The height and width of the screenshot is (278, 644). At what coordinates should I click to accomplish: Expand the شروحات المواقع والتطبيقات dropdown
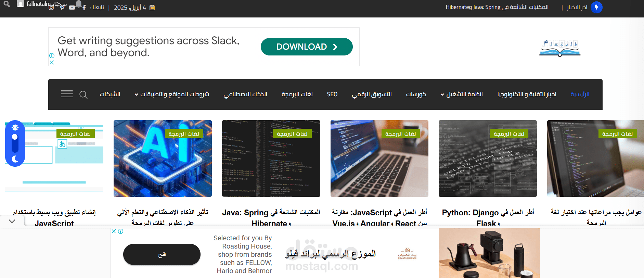pos(172,94)
